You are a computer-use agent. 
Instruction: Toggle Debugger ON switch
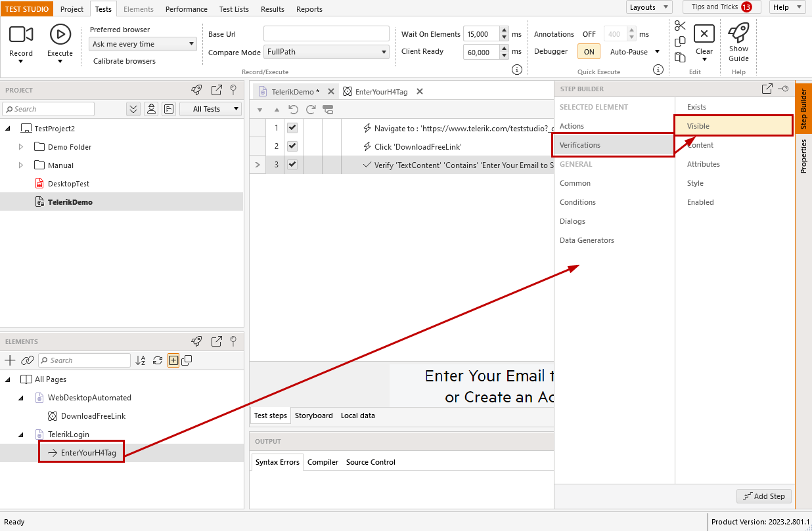(589, 52)
